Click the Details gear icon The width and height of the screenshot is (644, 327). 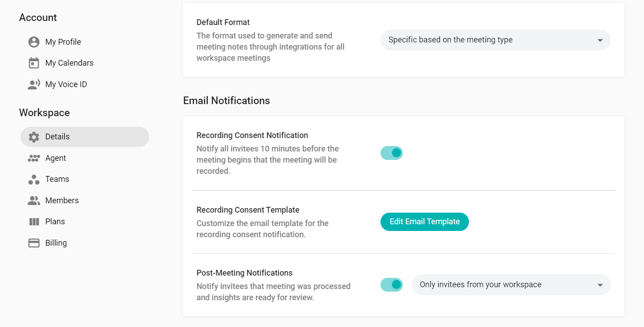pyautogui.click(x=34, y=137)
